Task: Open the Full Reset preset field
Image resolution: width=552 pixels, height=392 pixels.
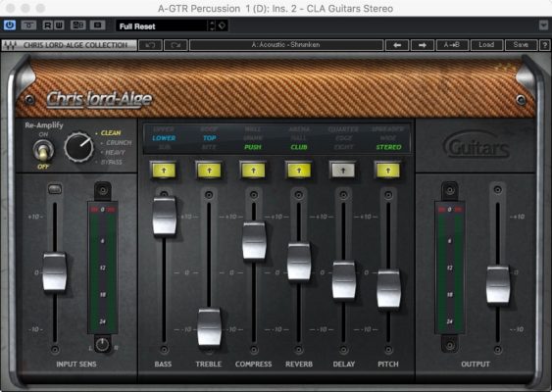Action: point(162,26)
